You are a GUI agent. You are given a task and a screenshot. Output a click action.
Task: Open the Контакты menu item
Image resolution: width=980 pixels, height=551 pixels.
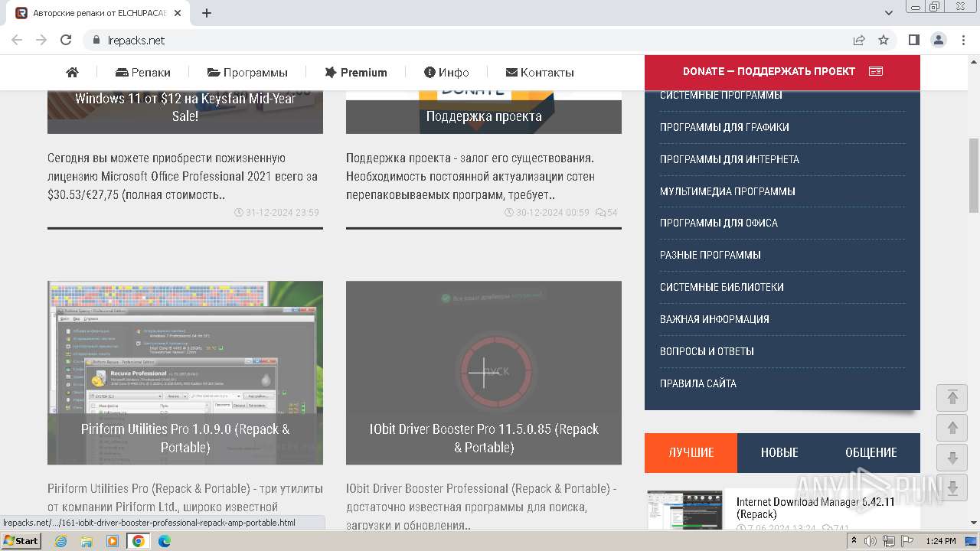coord(540,72)
